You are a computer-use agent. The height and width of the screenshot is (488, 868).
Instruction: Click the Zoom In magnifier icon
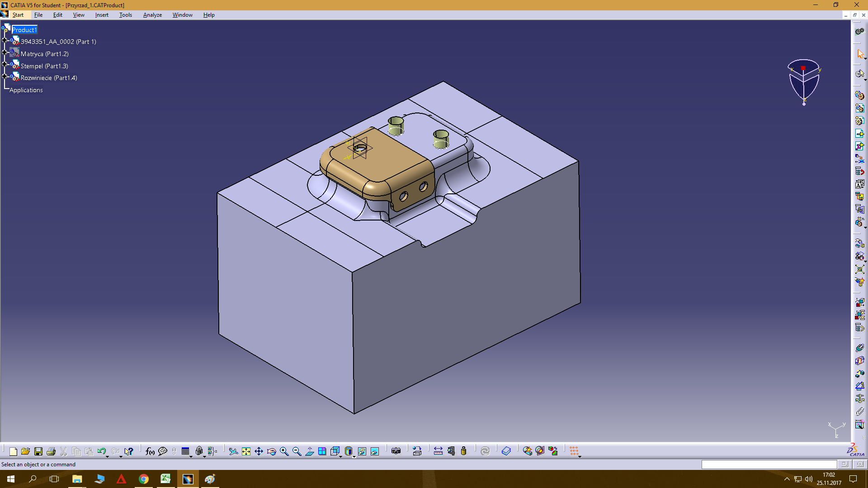tap(284, 451)
